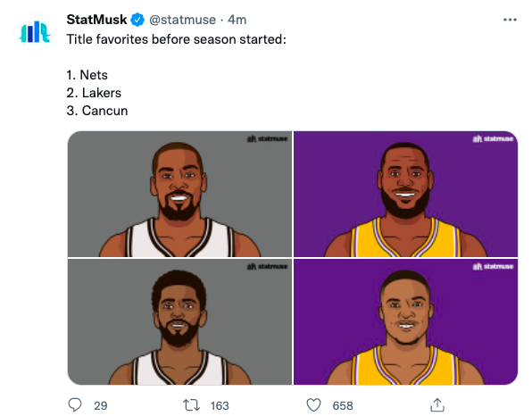View the top-right Lakers player image
This screenshot has height=416, width=532.
pos(406,194)
